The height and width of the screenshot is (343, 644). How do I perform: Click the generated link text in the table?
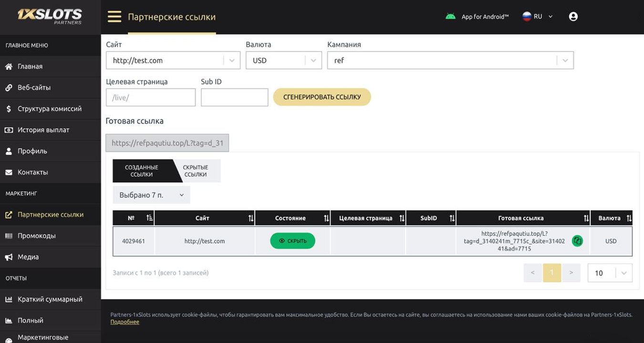514,241
